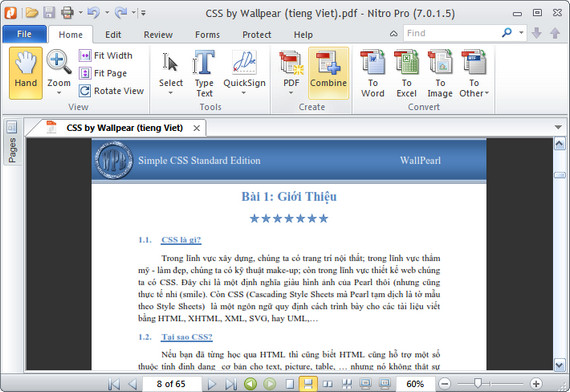Open the Pages side panel
The image size is (570, 392).
click(12, 143)
